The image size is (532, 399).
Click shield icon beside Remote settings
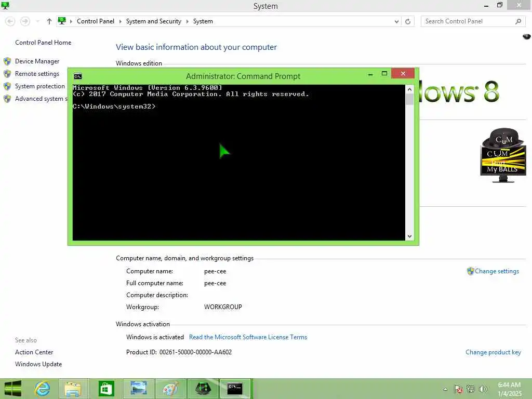(x=7, y=74)
